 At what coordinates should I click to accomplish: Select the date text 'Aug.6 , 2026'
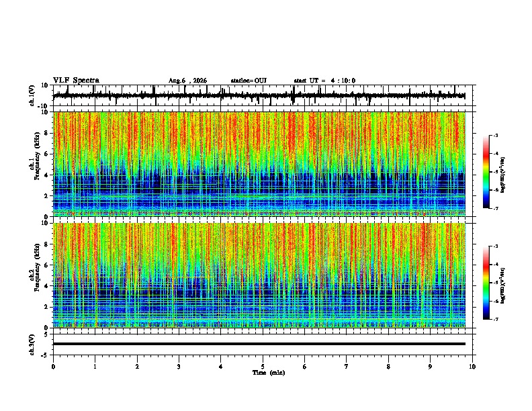pyautogui.click(x=187, y=81)
